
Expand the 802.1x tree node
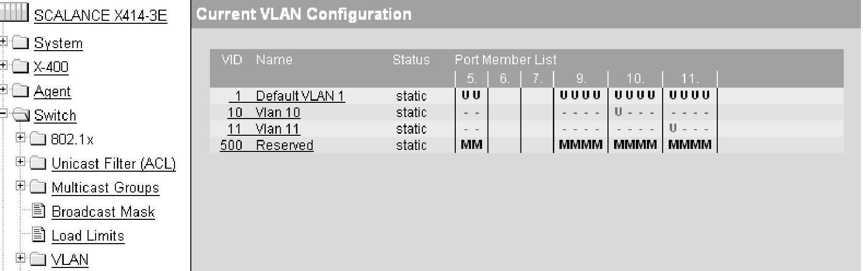tap(20, 137)
